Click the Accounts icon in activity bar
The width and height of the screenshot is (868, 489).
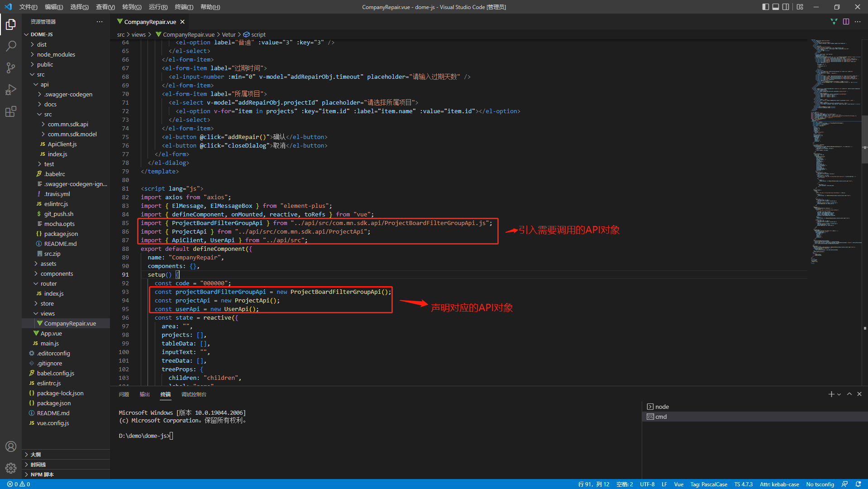point(11,446)
